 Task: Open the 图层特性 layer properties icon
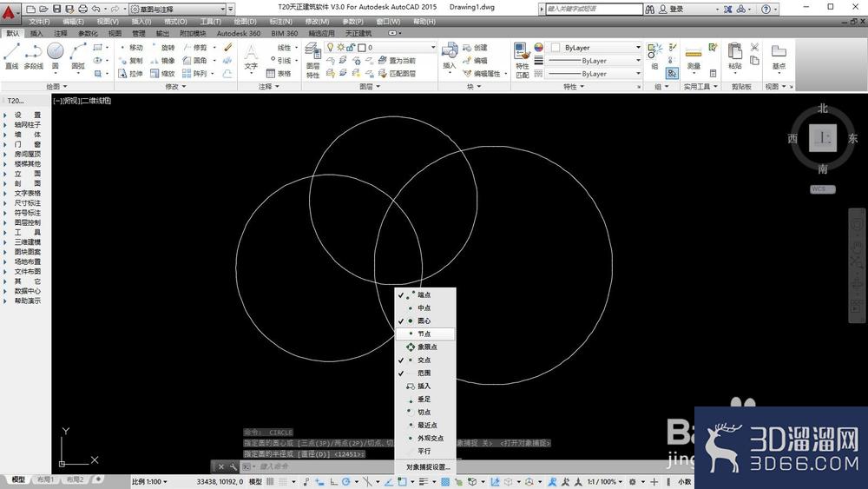312,60
